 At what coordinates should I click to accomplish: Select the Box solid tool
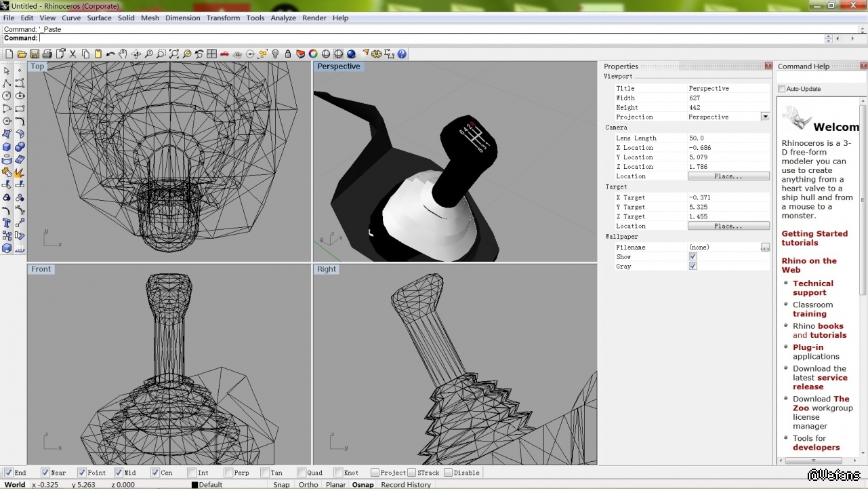[x=7, y=147]
